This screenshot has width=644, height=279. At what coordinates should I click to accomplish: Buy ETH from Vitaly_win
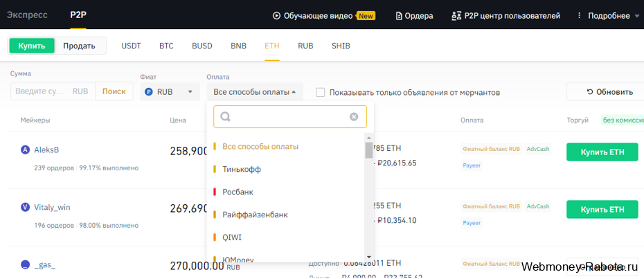pyautogui.click(x=602, y=210)
